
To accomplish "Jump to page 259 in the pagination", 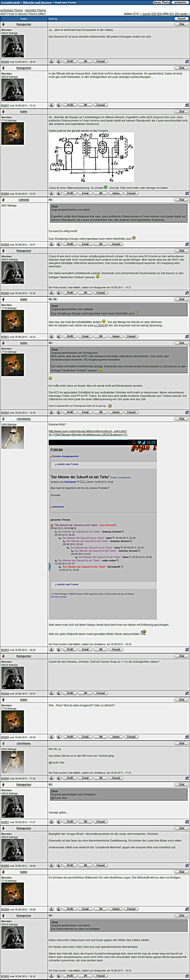I will (x=159, y=14).
